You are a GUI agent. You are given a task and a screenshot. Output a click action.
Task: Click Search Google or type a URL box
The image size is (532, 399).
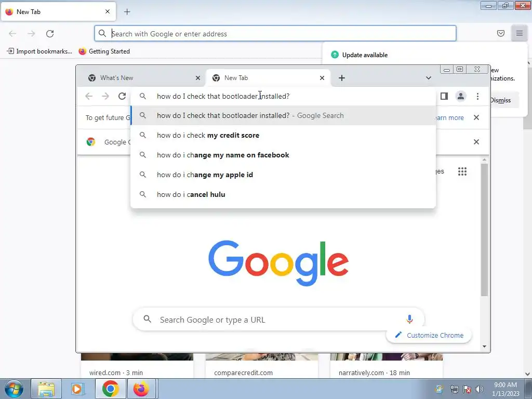pos(278,320)
